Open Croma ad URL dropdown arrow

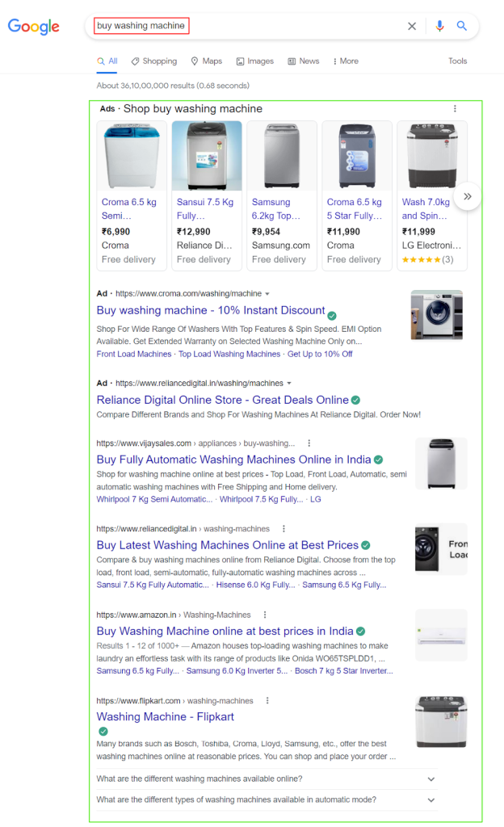[x=267, y=294]
